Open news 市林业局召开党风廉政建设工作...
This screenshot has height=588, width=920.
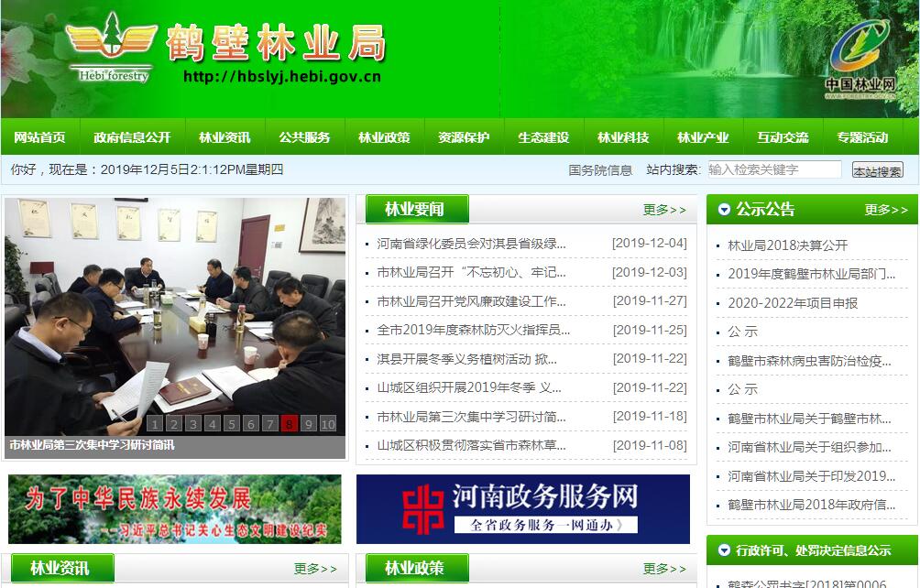coord(471,301)
